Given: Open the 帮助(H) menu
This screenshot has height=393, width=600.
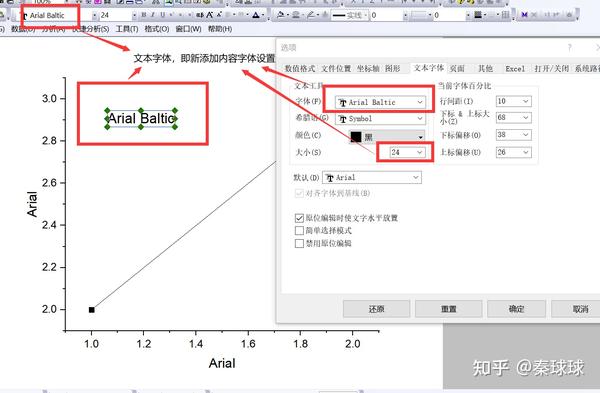Looking at the screenshot, I should tap(220, 29).
